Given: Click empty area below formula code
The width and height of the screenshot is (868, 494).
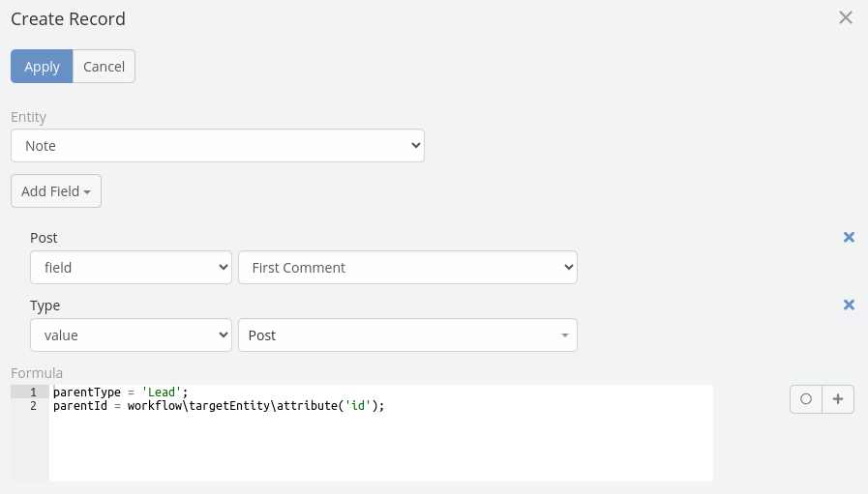Looking at the screenshot, I should 377,450.
